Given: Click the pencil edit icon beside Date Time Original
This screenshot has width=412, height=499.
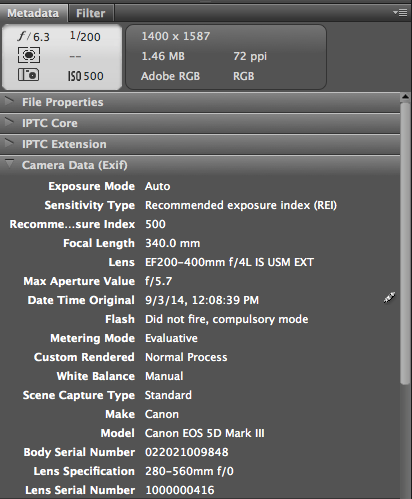Looking at the screenshot, I should 389,298.
